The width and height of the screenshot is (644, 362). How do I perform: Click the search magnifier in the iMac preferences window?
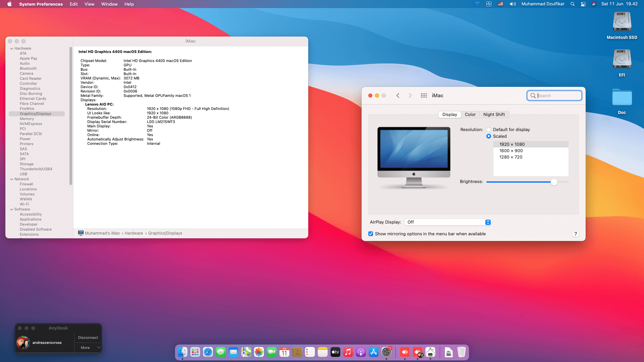pyautogui.click(x=533, y=96)
